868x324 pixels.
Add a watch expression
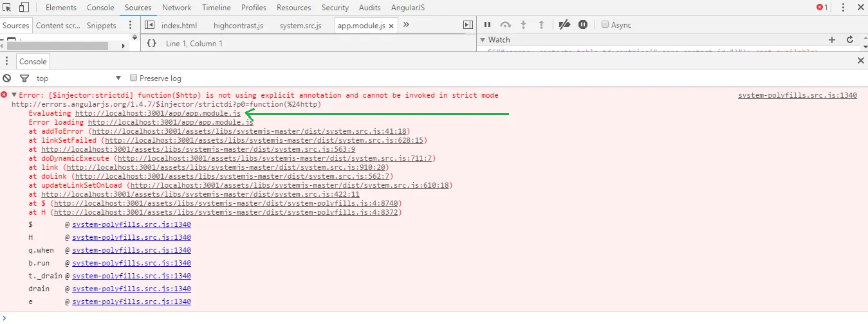pos(832,40)
